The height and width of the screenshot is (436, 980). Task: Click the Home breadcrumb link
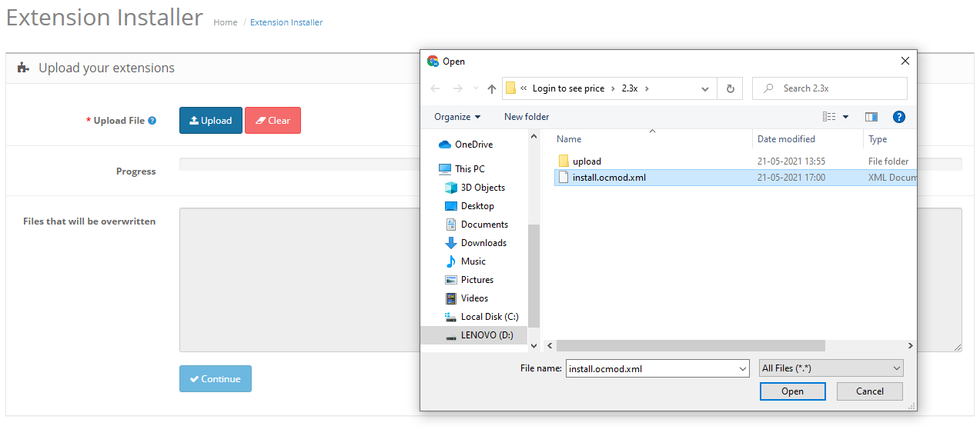226,22
